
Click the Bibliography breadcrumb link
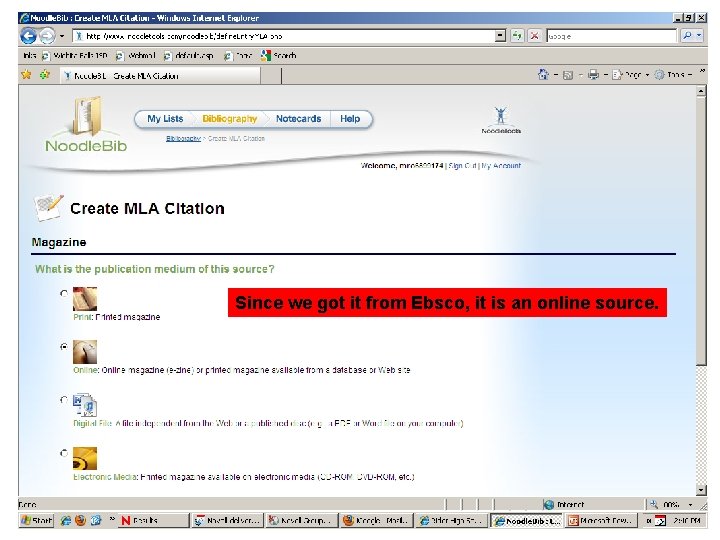183,138
